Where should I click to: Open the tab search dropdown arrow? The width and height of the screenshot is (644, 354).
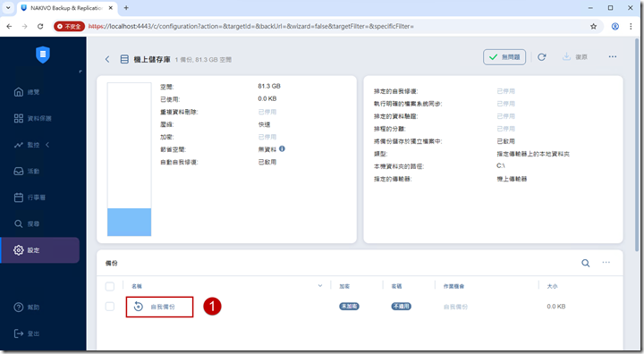tap(8, 8)
